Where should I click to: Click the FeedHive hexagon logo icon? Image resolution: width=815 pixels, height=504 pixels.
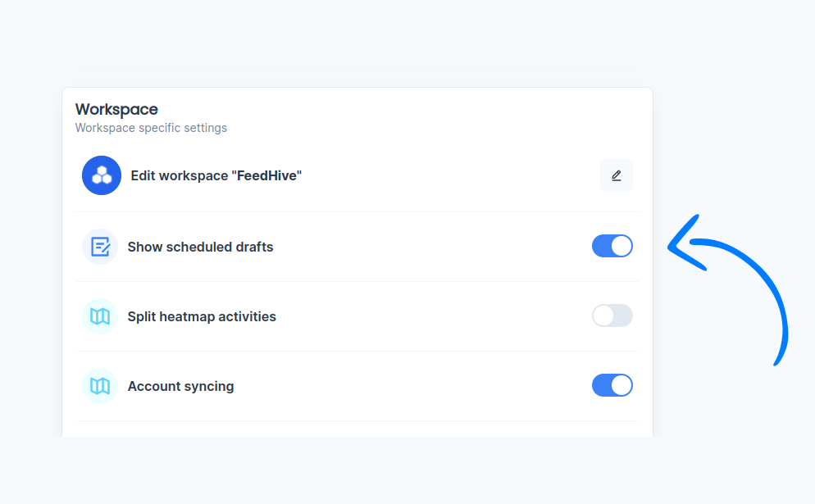(x=102, y=175)
